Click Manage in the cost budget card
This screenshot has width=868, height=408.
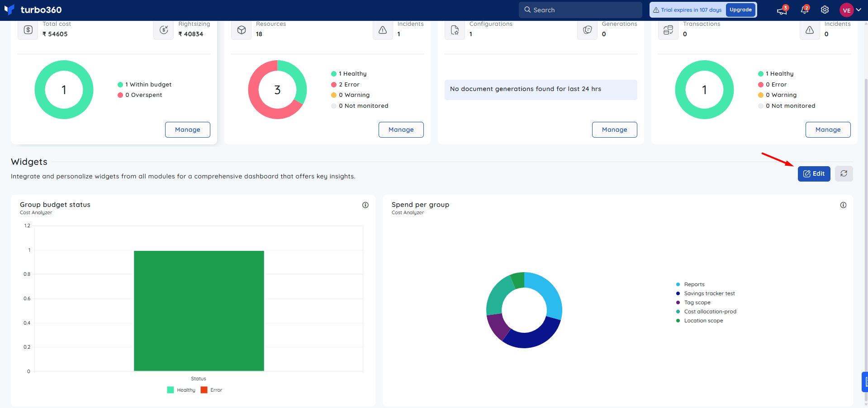click(x=188, y=130)
